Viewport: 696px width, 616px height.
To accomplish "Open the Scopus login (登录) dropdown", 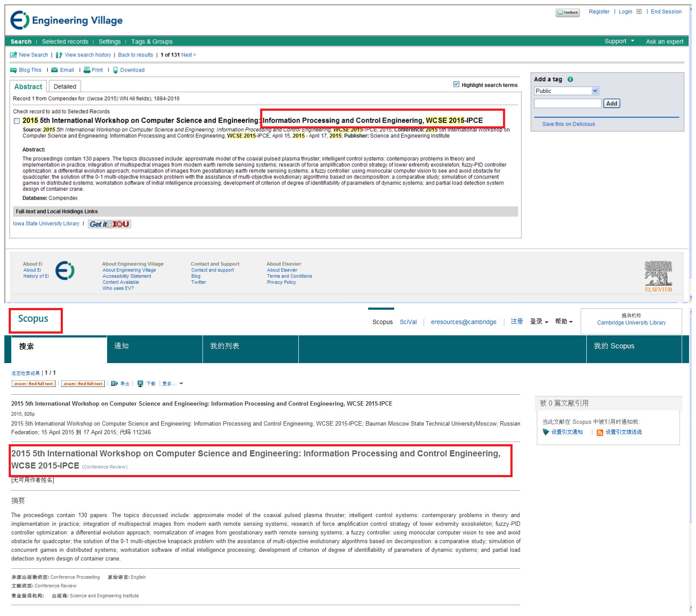I will click(539, 321).
